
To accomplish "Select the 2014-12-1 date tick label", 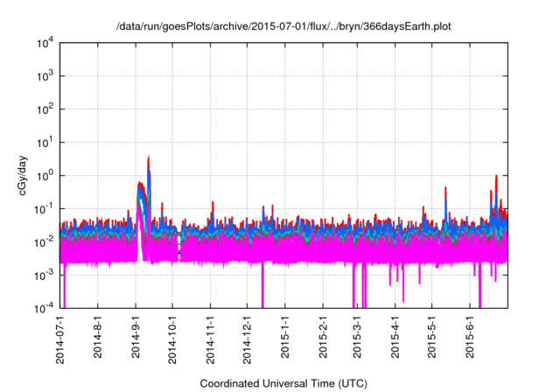I will coord(247,339).
